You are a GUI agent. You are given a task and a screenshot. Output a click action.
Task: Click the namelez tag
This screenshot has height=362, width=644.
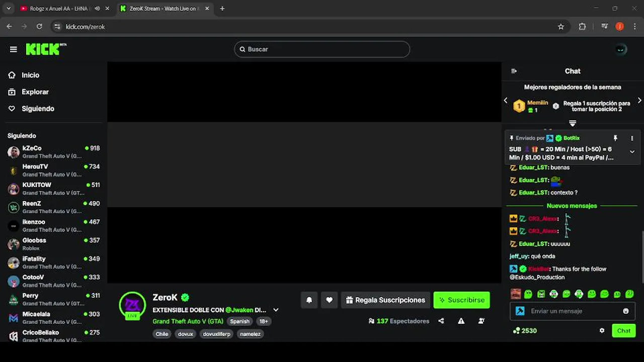[x=250, y=334]
